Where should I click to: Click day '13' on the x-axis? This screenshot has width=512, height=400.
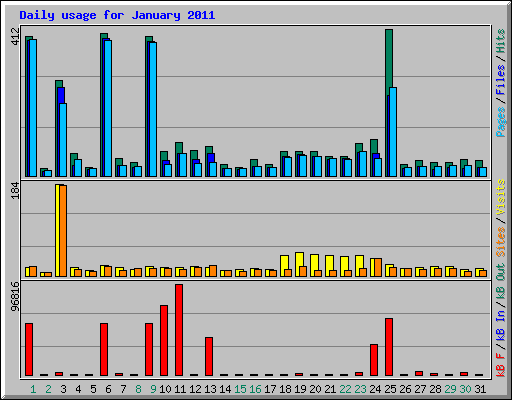click(210, 389)
